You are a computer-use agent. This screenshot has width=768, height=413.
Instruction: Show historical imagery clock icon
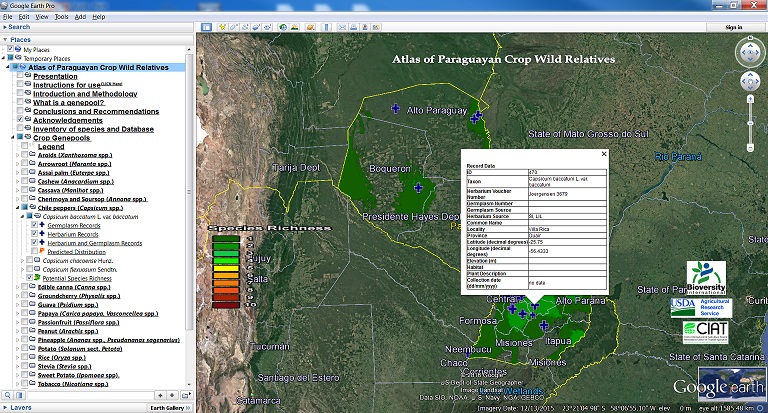pos(283,27)
